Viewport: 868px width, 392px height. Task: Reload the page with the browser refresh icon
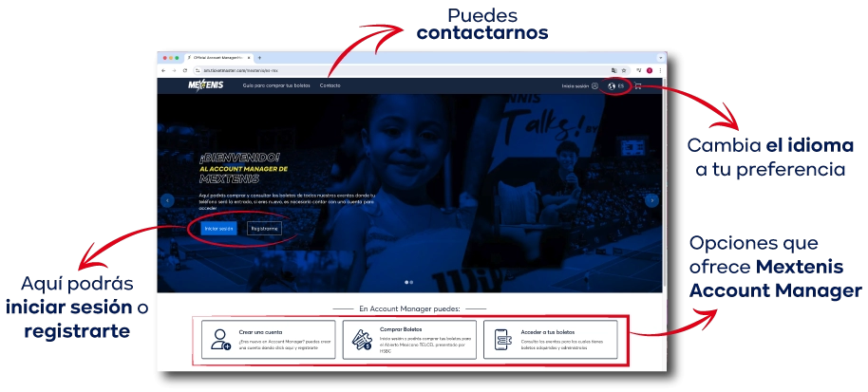point(183,70)
